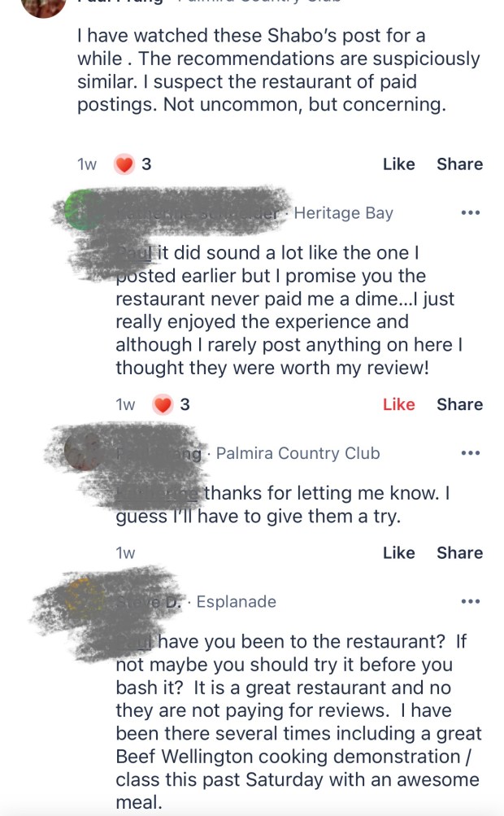Screen dimensions: 504x816
Task: Open the Palmira Country Club replier's avatar
Action: 85,450
